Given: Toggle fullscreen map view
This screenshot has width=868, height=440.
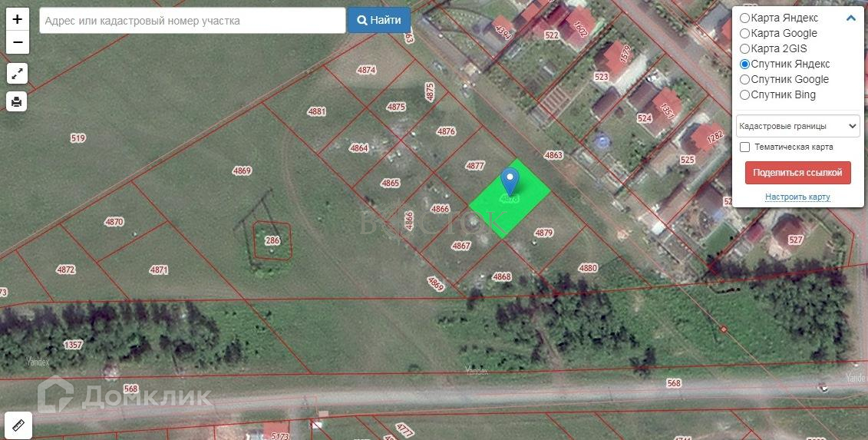Looking at the screenshot, I should pos(17,73).
